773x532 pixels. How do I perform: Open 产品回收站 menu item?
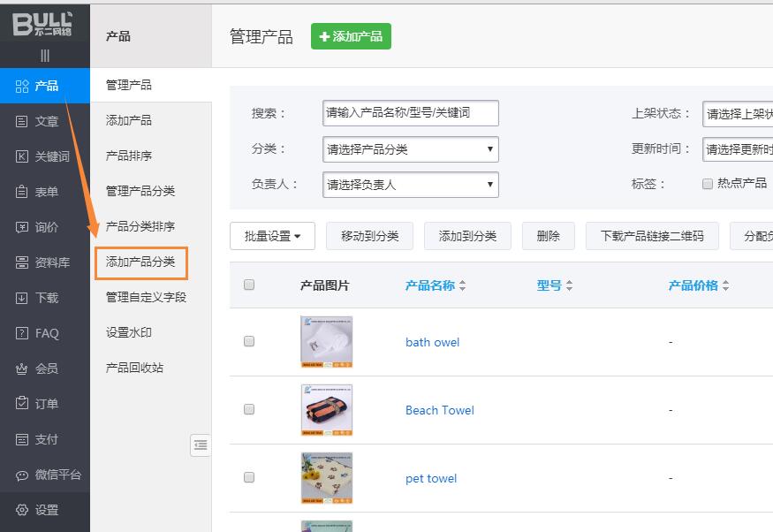(x=134, y=368)
